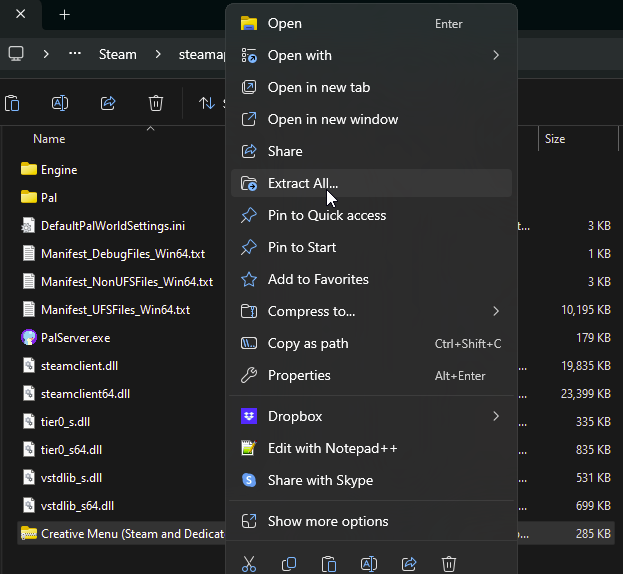
Task: Select Copy as path menu entry
Action: (308, 343)
